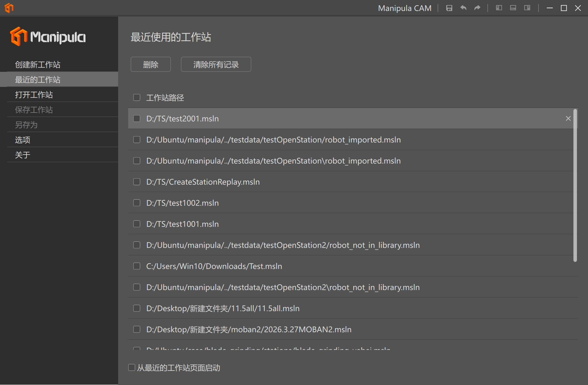The image size is (588, 385).
Task: Check the box beside CreateStationReplay.msln
Action: tap(137, 182)
